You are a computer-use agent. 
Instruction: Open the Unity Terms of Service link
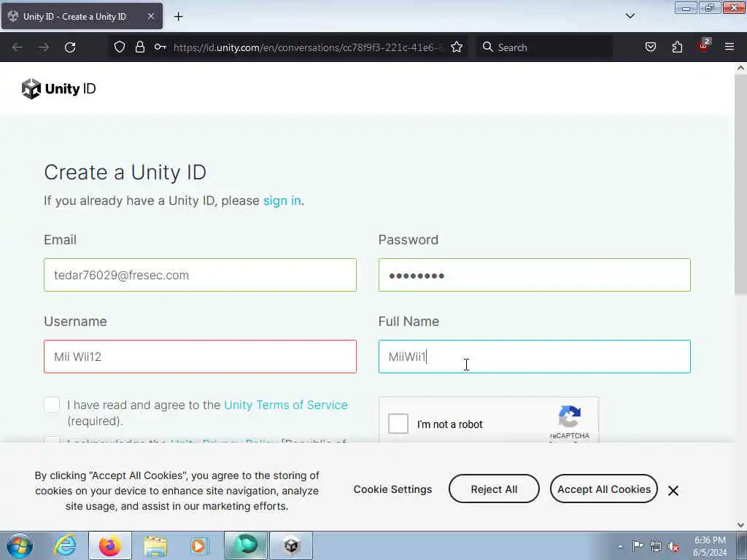286,405
